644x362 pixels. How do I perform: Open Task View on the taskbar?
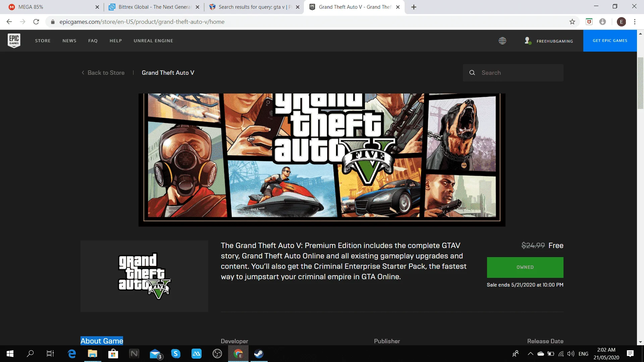(50, 354)
